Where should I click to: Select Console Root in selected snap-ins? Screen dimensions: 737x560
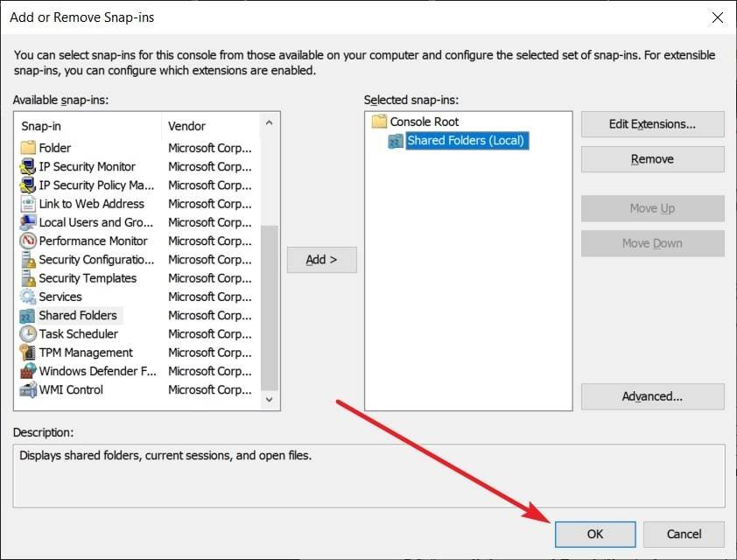pos(424,122)
